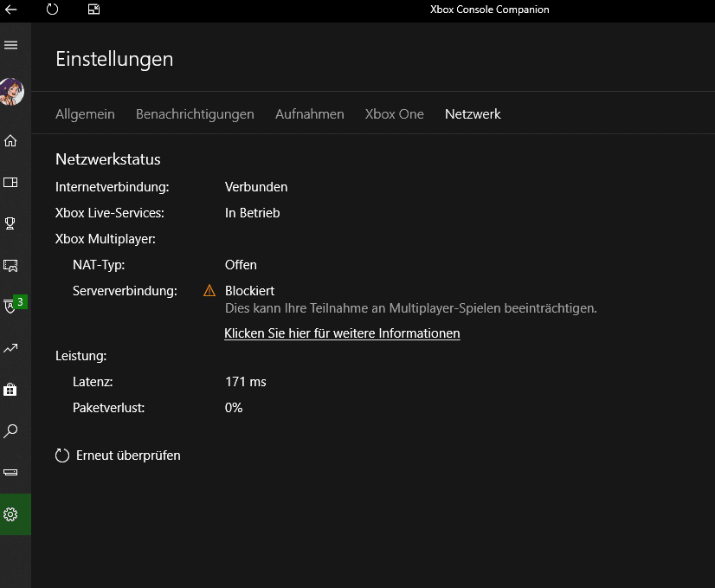Open Achievements trophy icon
Image resolution: width=715 pixels, height=588 pixels.
tap(10, 223)
